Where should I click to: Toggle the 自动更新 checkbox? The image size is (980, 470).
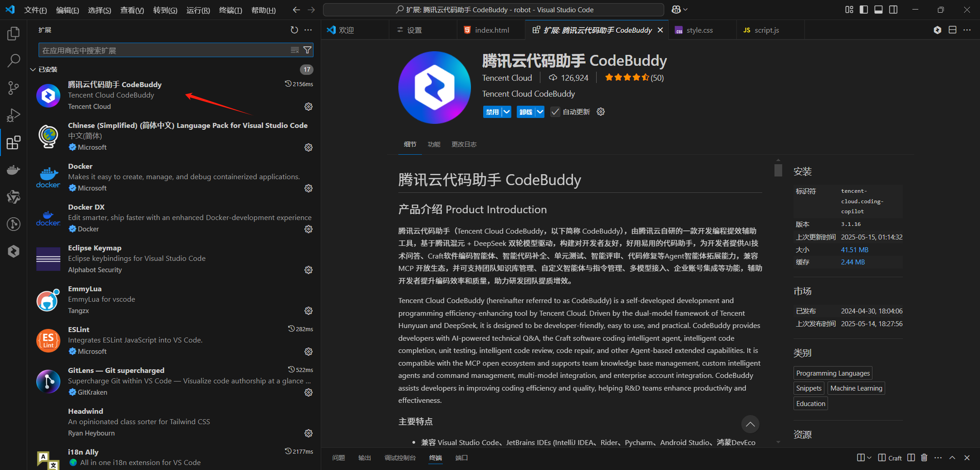[x=555, y=112]
